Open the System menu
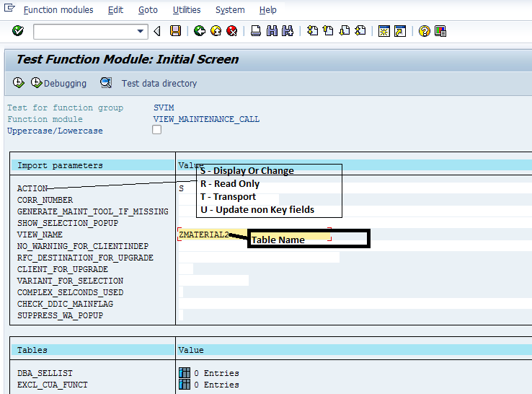Viewport: 532px width, 394px height. 230,10
